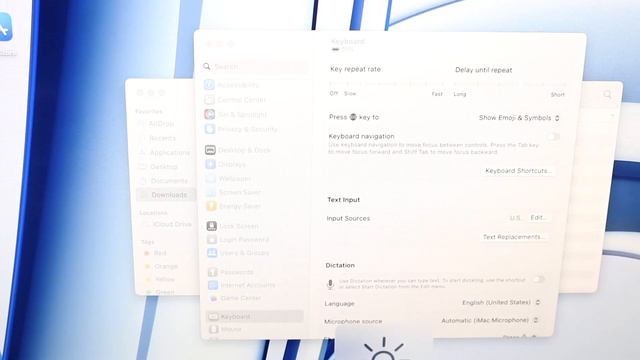Click the Microphone source label
Screen dimensions: 640x360
353,322
